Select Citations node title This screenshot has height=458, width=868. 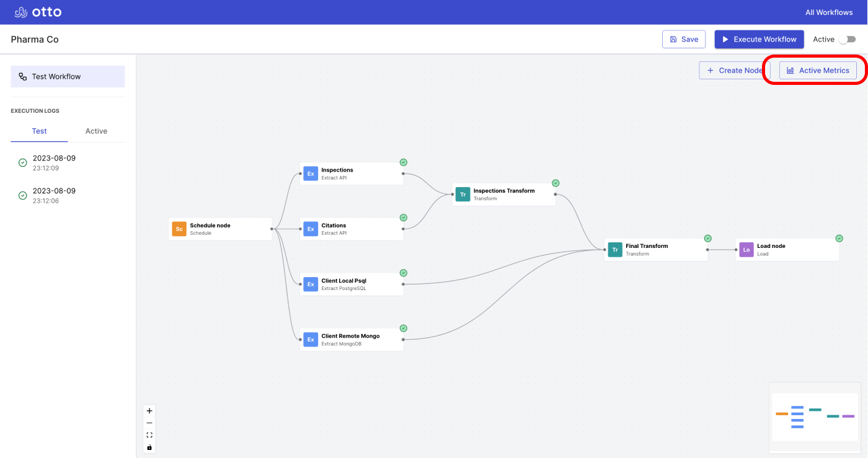coord(334,226)
